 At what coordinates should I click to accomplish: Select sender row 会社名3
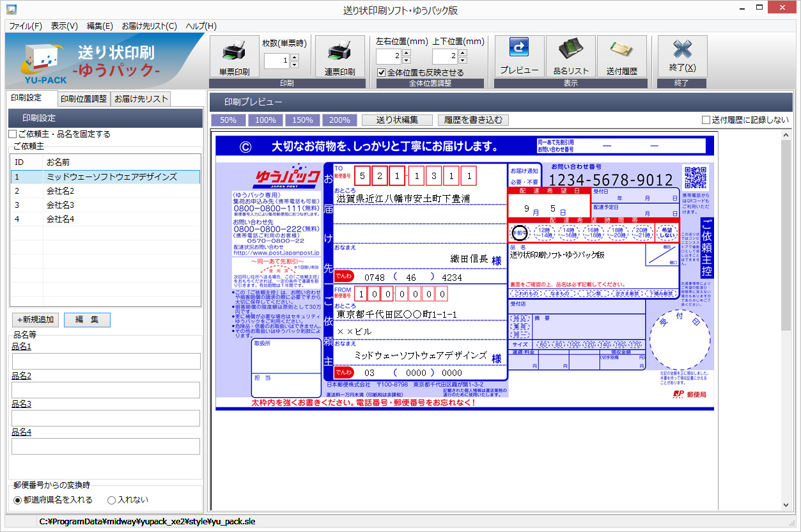coord(105,205)
